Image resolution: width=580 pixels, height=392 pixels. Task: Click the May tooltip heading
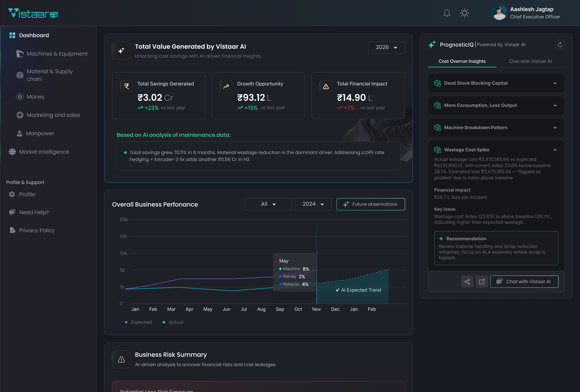pyautogui.click(x=284, y=261)
